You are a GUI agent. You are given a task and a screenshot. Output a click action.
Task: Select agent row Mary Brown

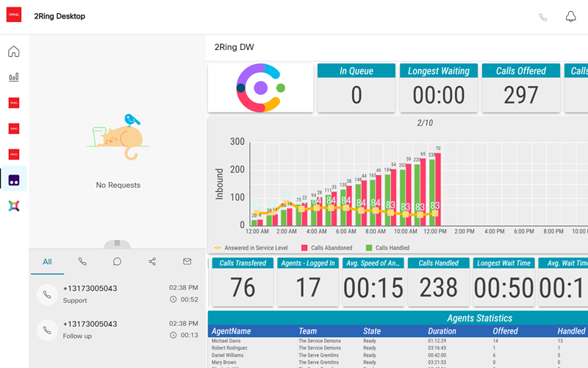coord(398,362)
